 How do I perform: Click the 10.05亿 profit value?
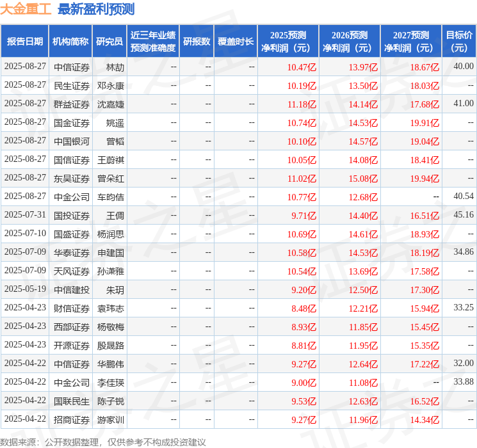pyautogui.click(x=302, y=160)
